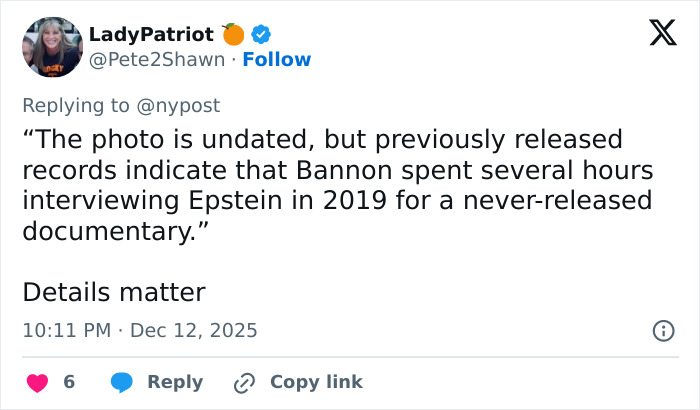Click the blue reply bubble icon
Viewport: 700px width, 410px height.
click(122, 382)
